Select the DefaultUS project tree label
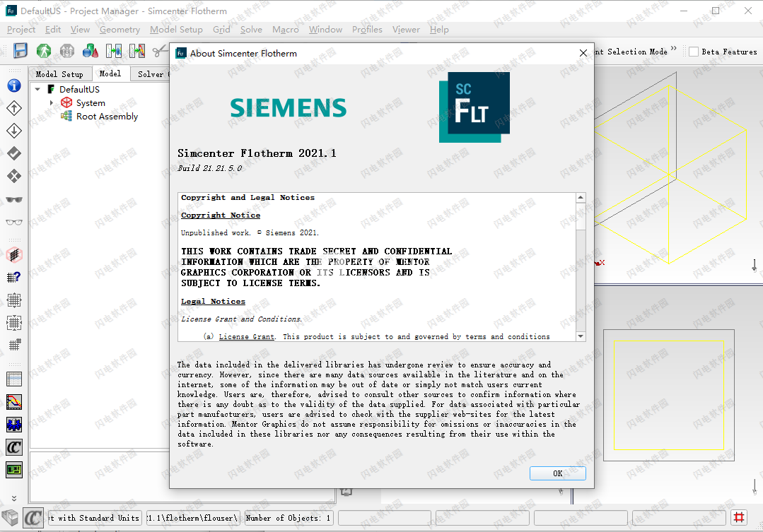 click(79, 90)
